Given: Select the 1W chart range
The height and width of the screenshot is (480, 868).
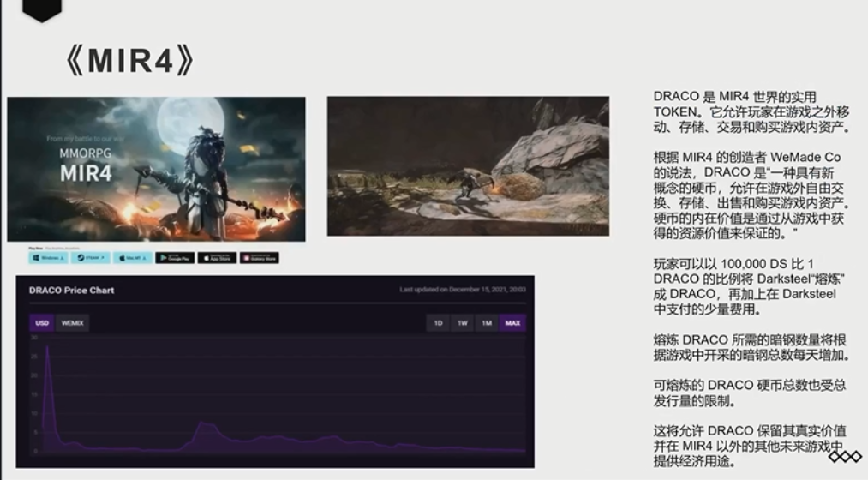Looking at the screenshot, I should tap(462, 323).
